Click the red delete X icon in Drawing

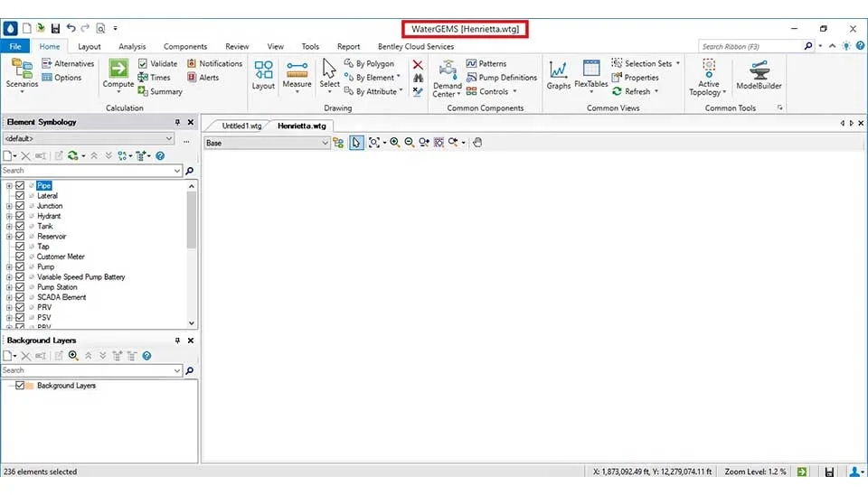[x=418, y=65]
